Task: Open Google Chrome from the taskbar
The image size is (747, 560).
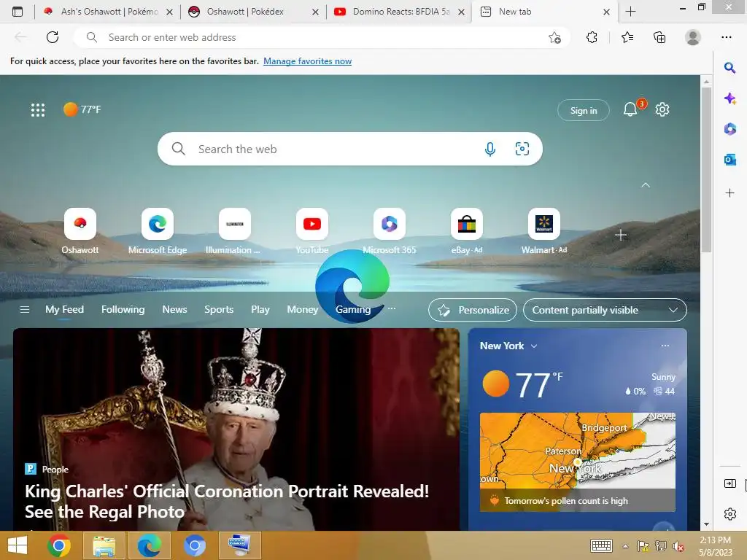Action: tap(59, 545)
